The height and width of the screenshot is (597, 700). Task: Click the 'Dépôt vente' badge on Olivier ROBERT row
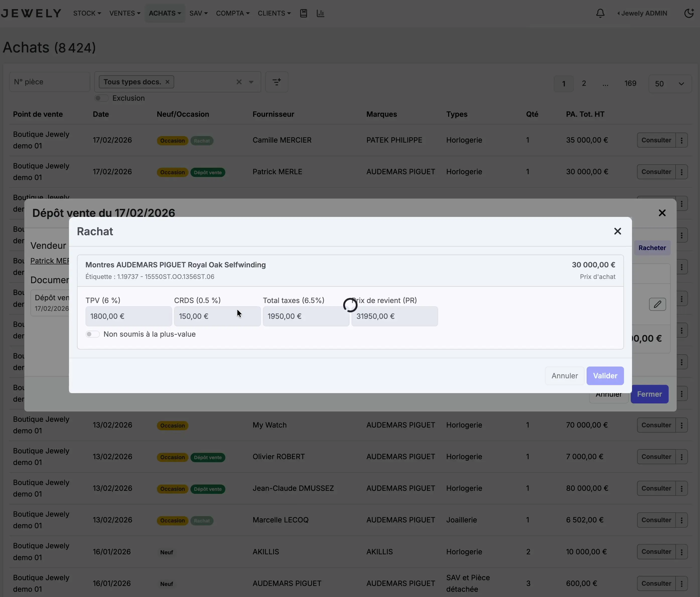(x=208, y=457)
